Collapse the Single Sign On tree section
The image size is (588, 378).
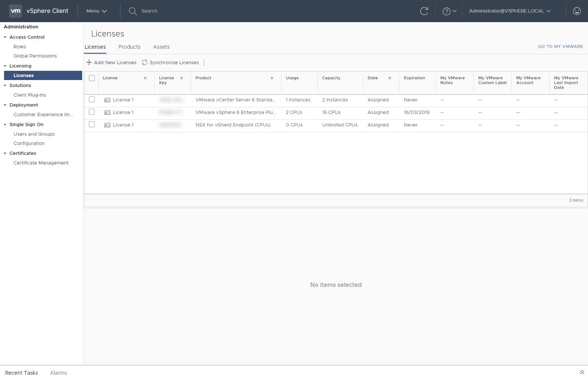coord(5,125)
